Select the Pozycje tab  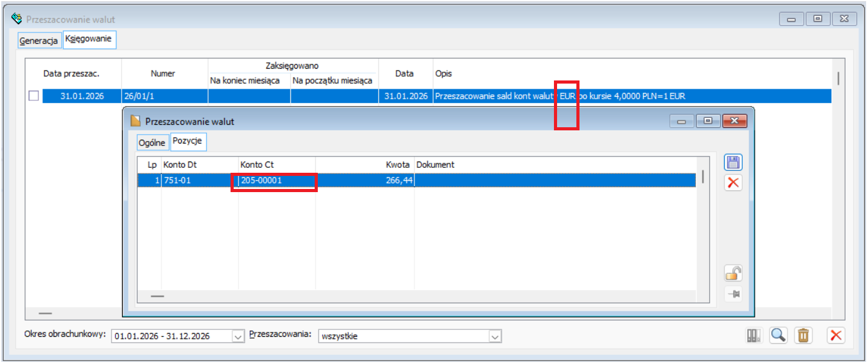point(189,141)
